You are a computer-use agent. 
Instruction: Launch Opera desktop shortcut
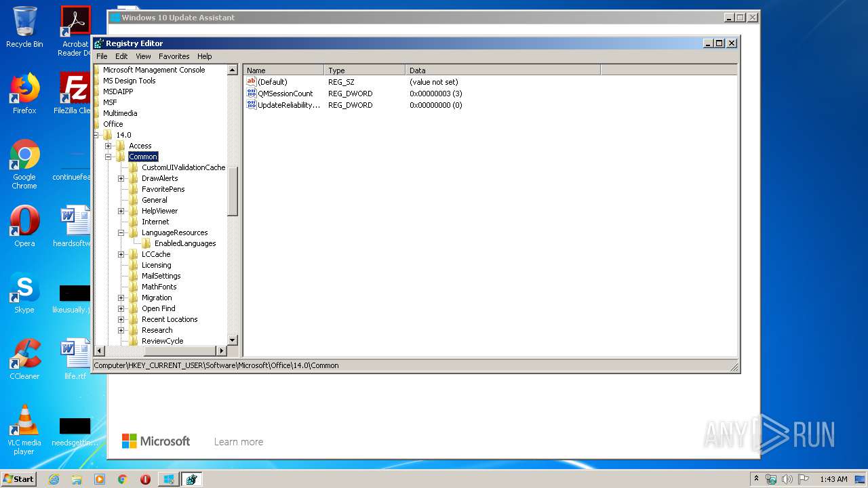(x=24, y=226)
